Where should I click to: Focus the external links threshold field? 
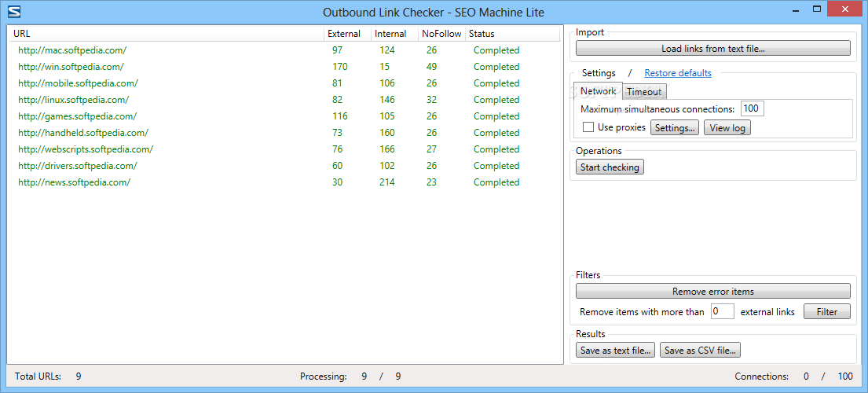[x=723, y=311]
